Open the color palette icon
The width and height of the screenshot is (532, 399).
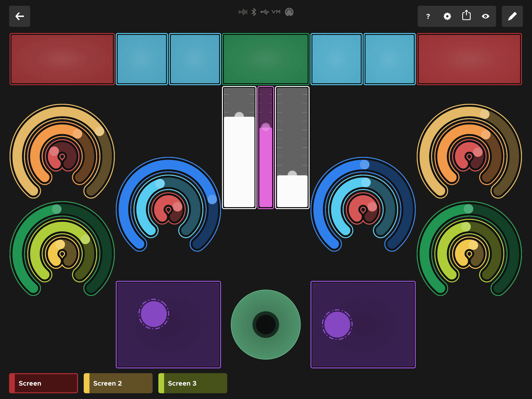tap(289, 12)
